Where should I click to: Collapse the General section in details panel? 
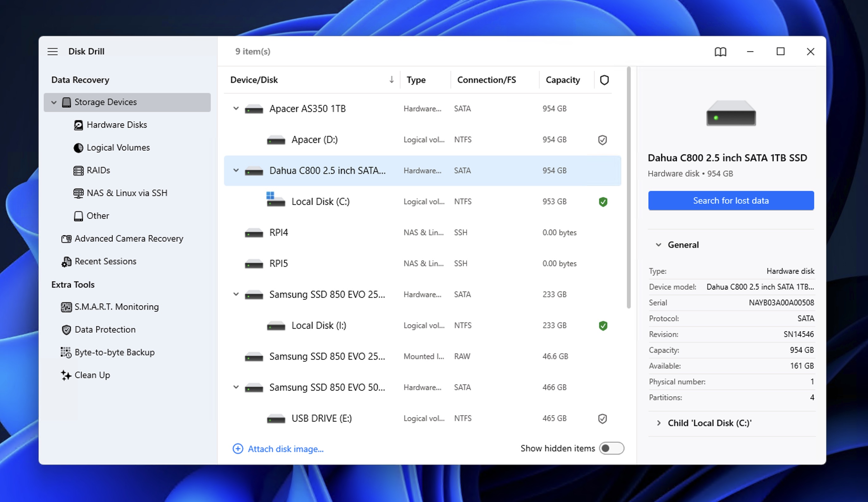point(659,244)
